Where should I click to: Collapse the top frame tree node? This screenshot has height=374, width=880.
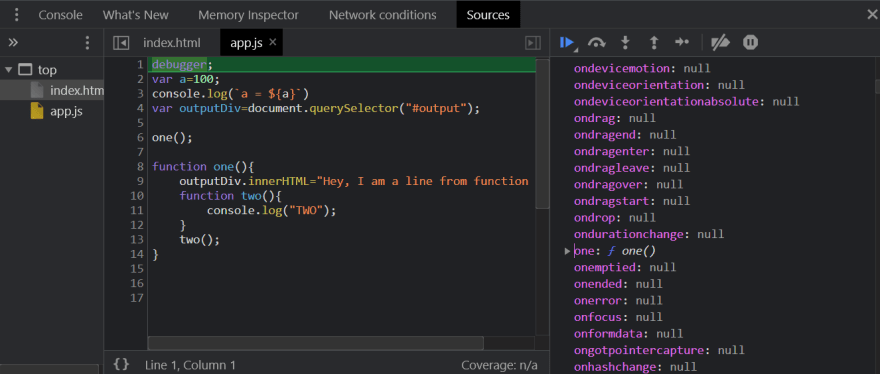point(8,70)
